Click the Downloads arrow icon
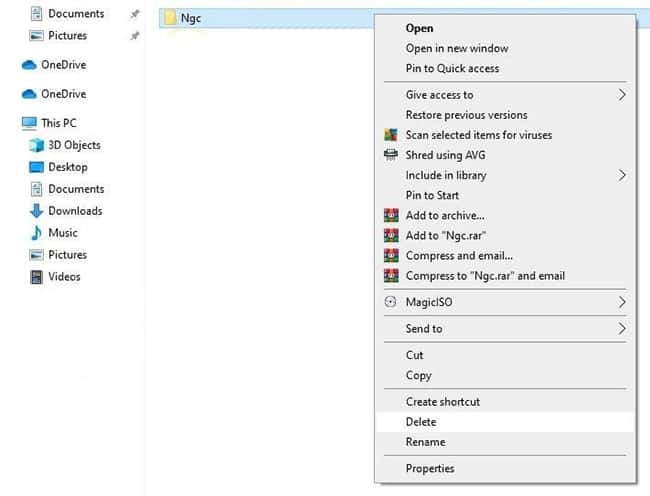The width and height of the screenshot is (650, 496). click(x=36, y=210)
